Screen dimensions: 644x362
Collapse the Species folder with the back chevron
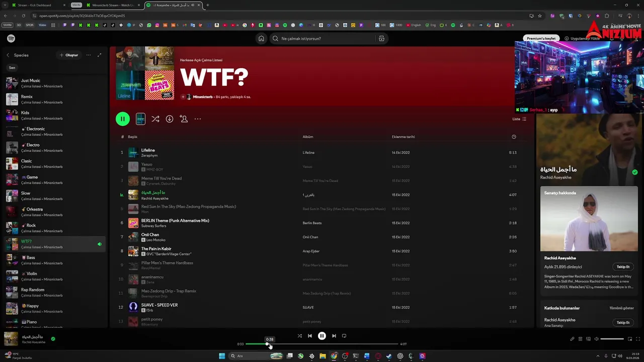[8, 55]
